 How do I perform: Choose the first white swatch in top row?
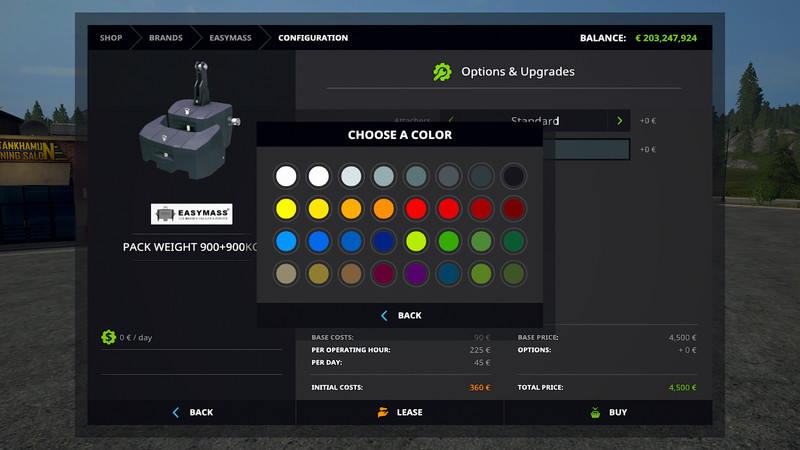tap(287, 177)
